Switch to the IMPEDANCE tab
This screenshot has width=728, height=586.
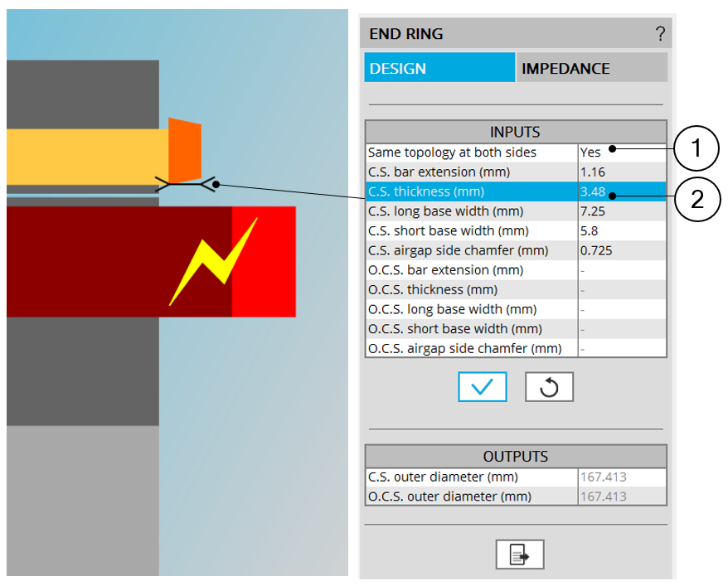(x=591, y=69)
